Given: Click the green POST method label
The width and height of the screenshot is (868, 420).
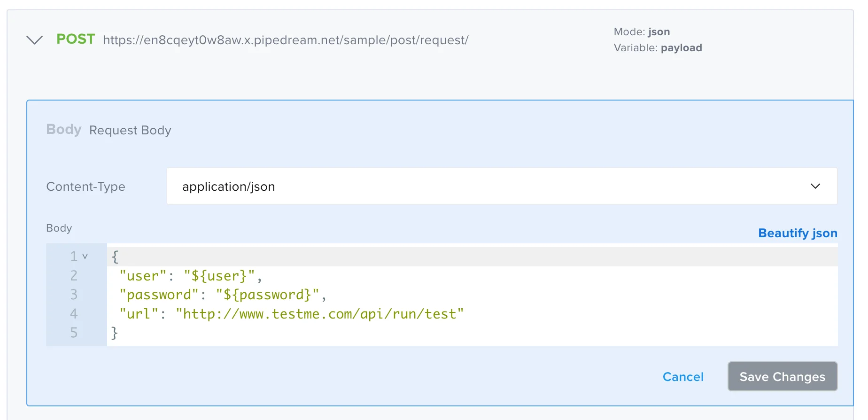Looking at the screenshot, I should tap(76, 39).
